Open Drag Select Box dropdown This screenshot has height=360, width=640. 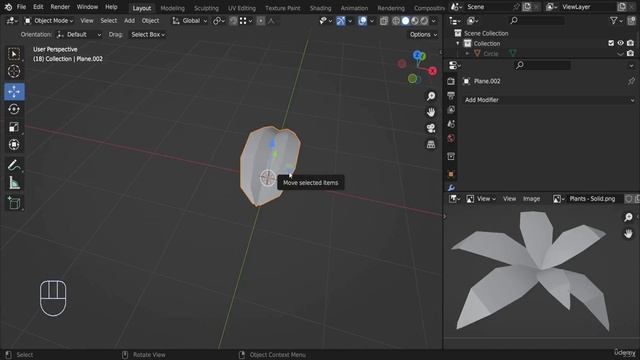point(148,35)
